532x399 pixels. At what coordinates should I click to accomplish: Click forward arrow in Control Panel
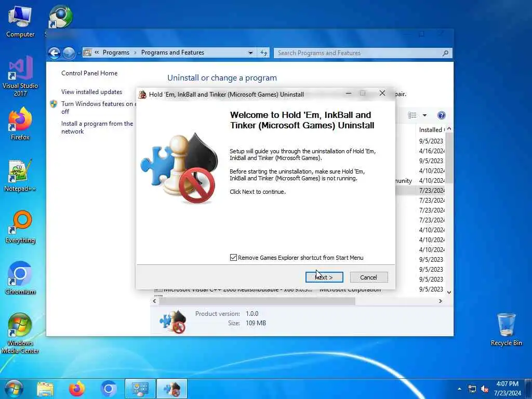[x=69, y=53]
